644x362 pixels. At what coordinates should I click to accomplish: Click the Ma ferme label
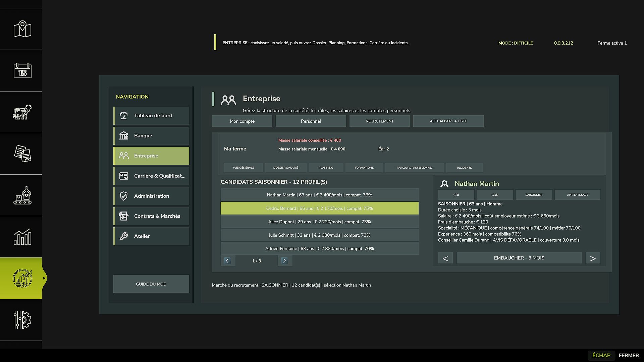235,149
